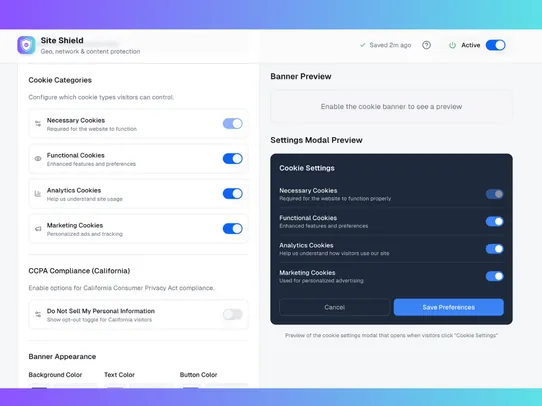This screenshot has width=542, height=406.
Task: Disable Analytics Cookies in Cookie Categories
Action: pos(233,193)
